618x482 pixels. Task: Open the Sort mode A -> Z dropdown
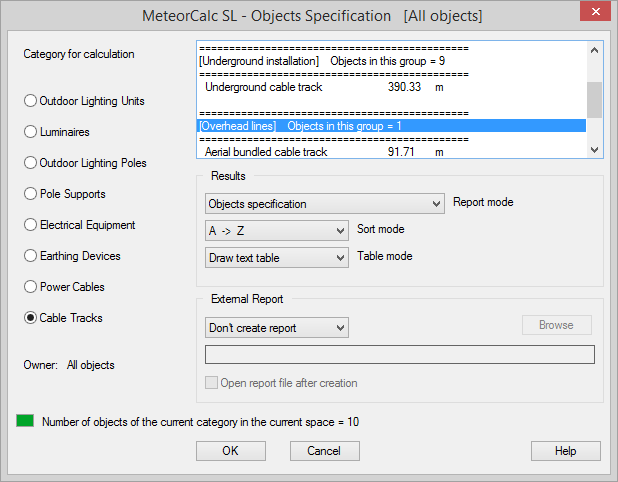[x=277, y=231]
